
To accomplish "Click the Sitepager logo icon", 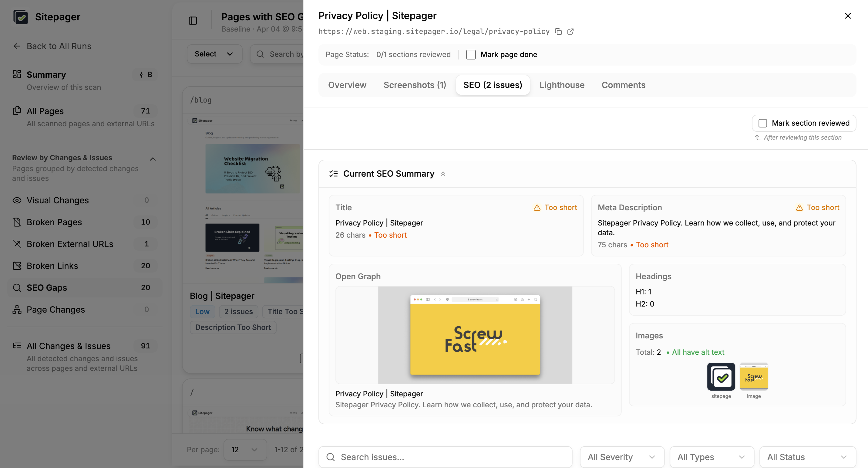I will 21,16.
